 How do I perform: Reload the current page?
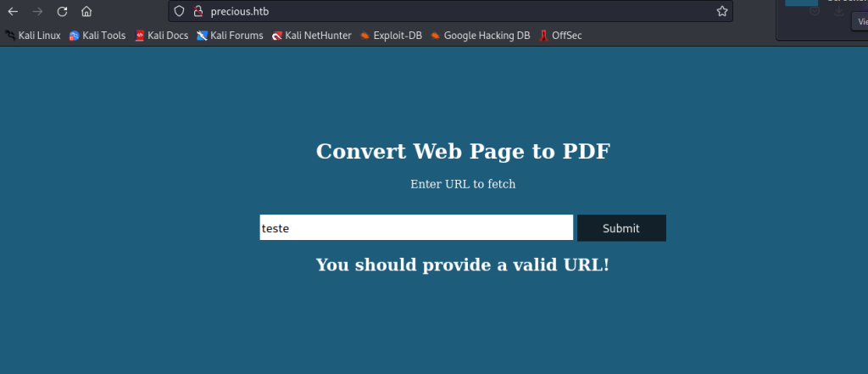[62, 12]
